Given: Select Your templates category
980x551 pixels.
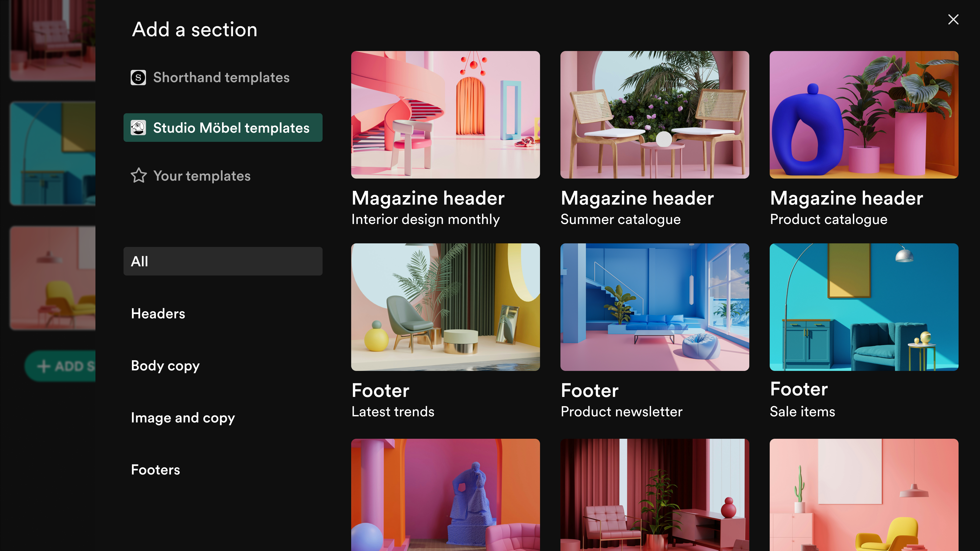Looking at the screenshot, I should coord(202,176).
